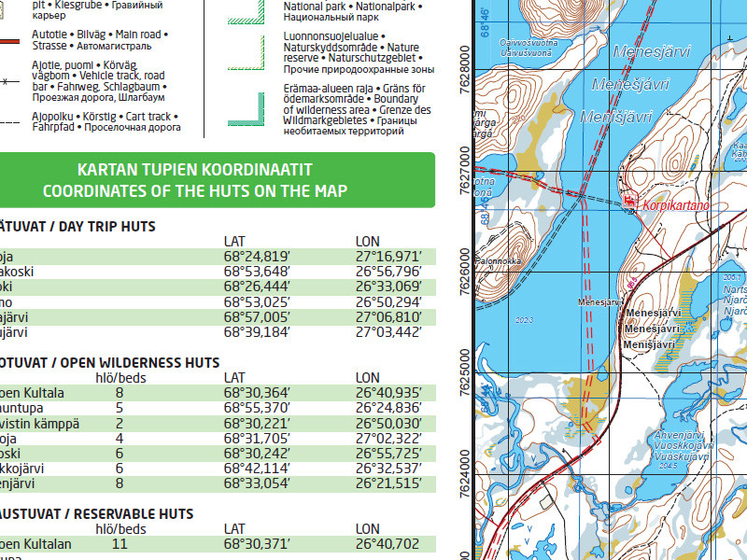Select latitude value 68°57,005'
The height and width of the screenshot is (560, 747).
click(257, 317)
